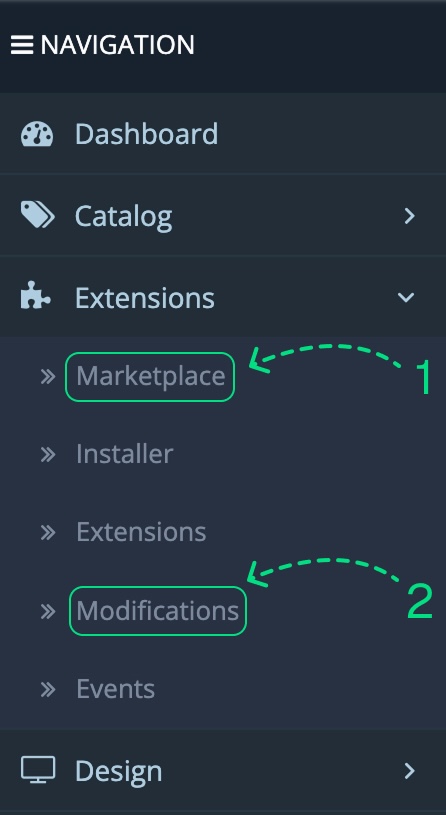Open the Marketplace link
446x815 pixels.
click(x=150, y=376)
